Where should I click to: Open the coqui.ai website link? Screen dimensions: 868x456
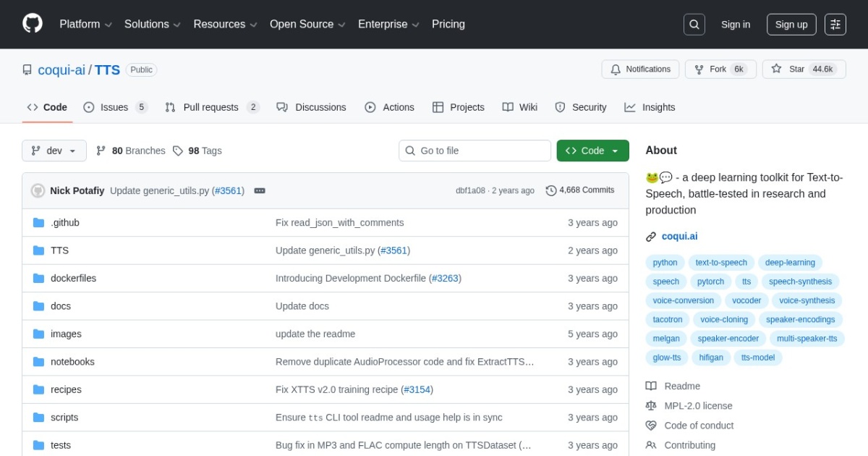679,236
